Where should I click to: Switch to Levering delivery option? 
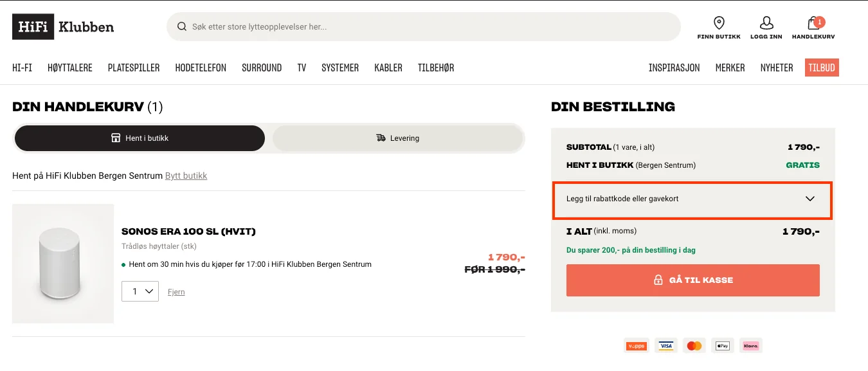point(397,138)
